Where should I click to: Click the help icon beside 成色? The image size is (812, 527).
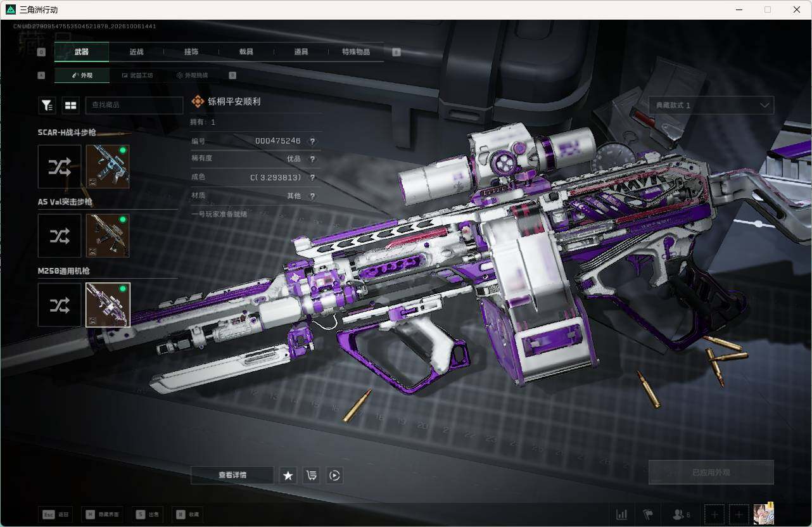[x=312, y=178]
